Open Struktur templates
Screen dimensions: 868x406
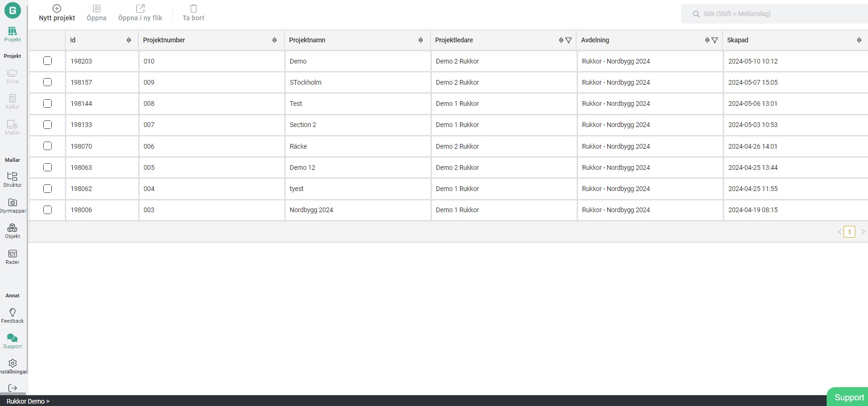coord(13,180)
